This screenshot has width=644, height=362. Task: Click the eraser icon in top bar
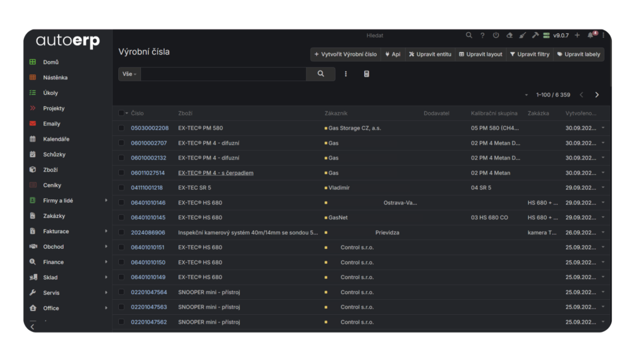point(509,36)
